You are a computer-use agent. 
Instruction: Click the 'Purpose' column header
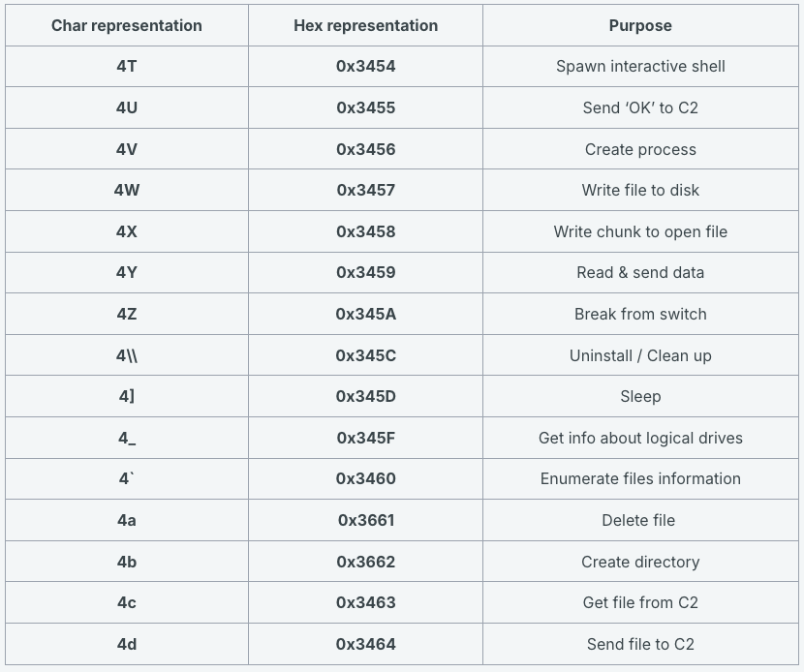[640, 26]
